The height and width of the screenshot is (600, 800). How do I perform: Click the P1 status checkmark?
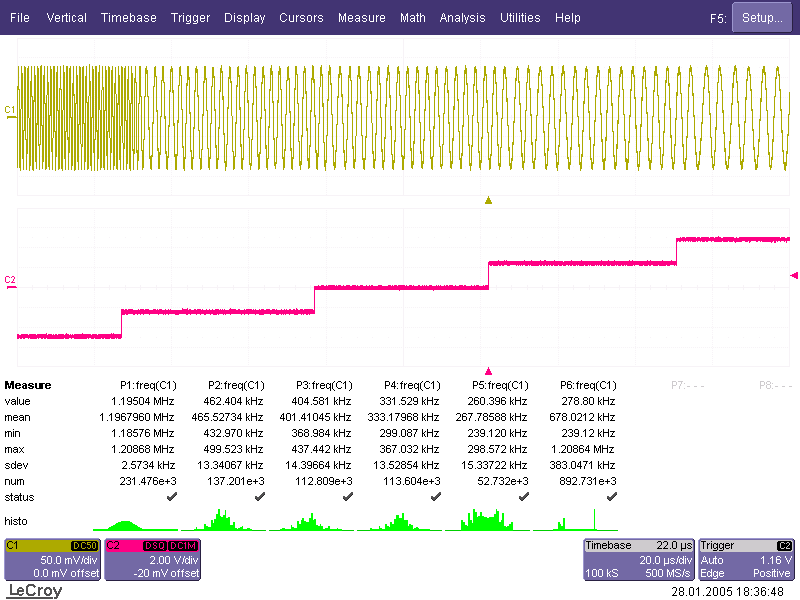(171, 496)
